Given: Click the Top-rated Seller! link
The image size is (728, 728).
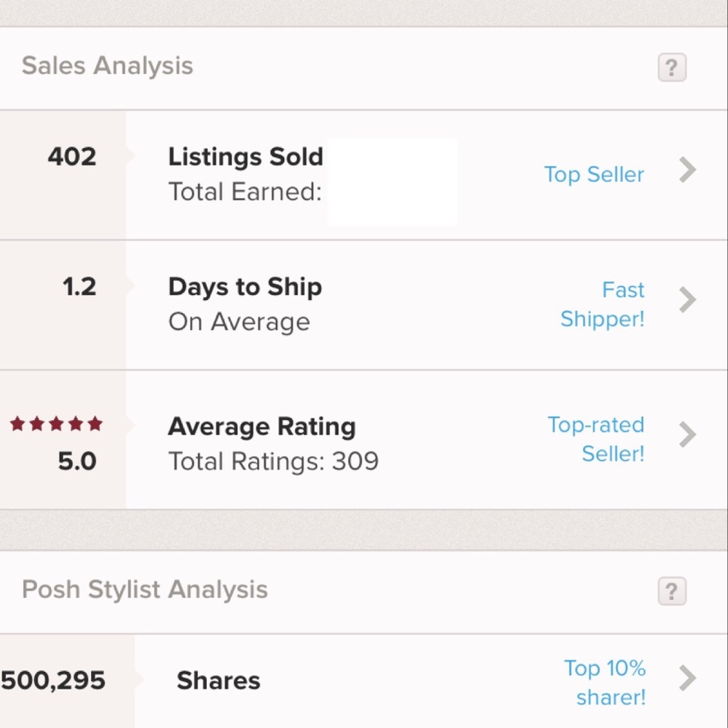Looking at the screenshot, I should [x=596, y=439].
